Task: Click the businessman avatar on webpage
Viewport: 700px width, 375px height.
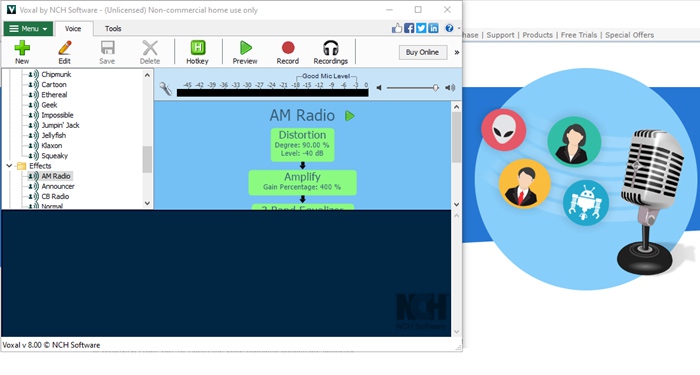Action: click(525, 184)
